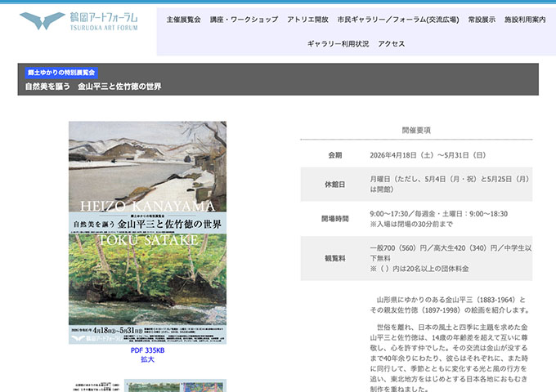Go to アクセス page

tap(392, 44)
